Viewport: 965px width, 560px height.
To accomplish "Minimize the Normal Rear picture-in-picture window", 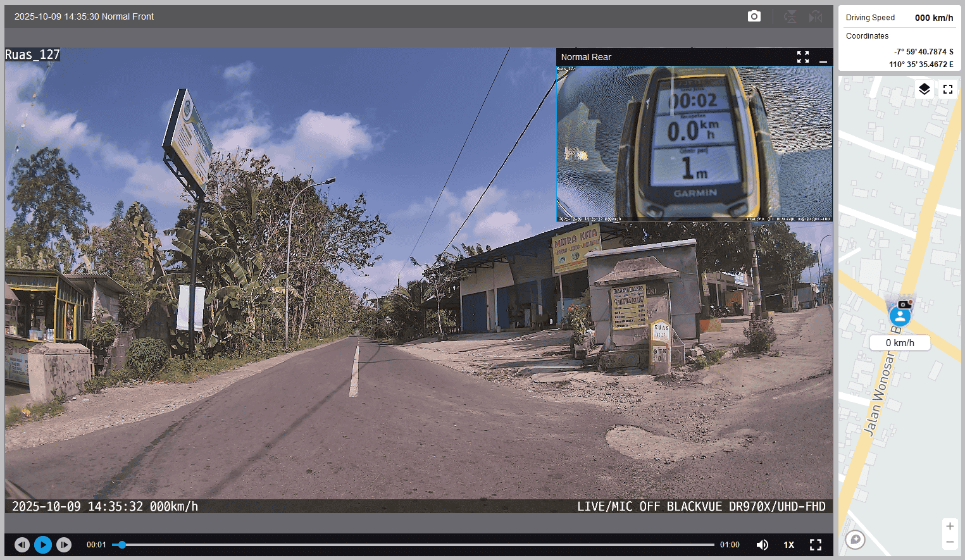I will (x=823, y=58).
